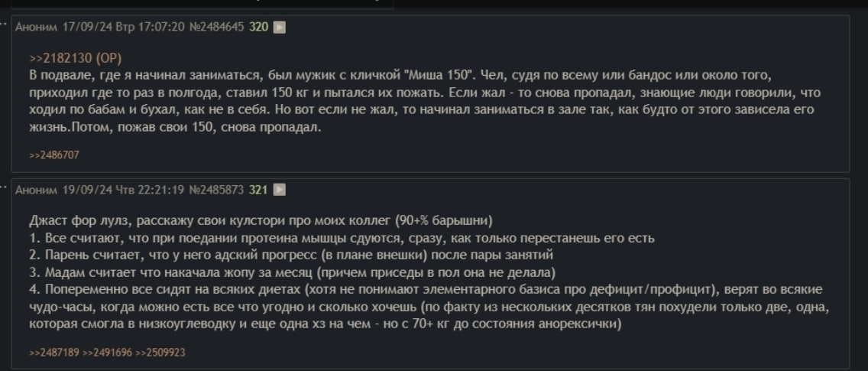Follow the >>2182130 (OP) quote link
The image size is (868, 371).
(x=75, y=58)
